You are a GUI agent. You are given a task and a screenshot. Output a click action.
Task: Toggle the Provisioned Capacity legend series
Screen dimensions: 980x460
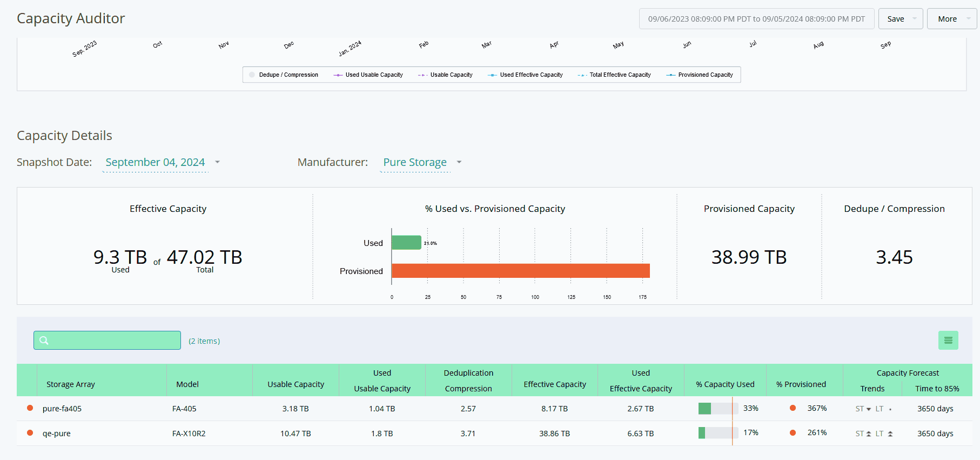700,75
